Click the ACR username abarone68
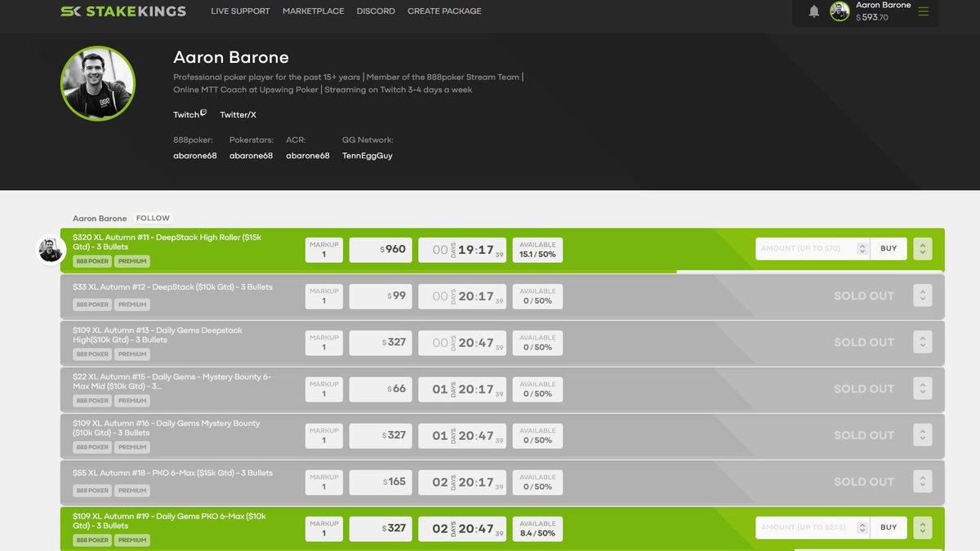Screen dimensions: 980x551 (x=308, y=156)
